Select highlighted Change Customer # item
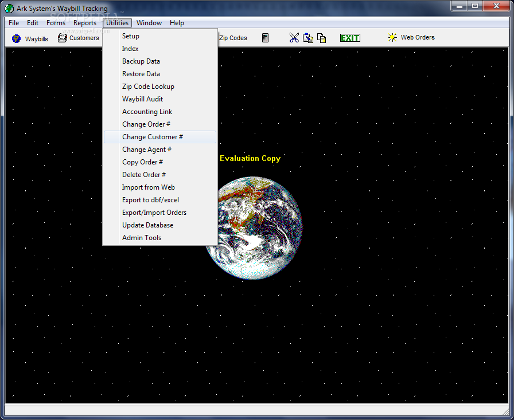514x420 pixels. (160, 137)
